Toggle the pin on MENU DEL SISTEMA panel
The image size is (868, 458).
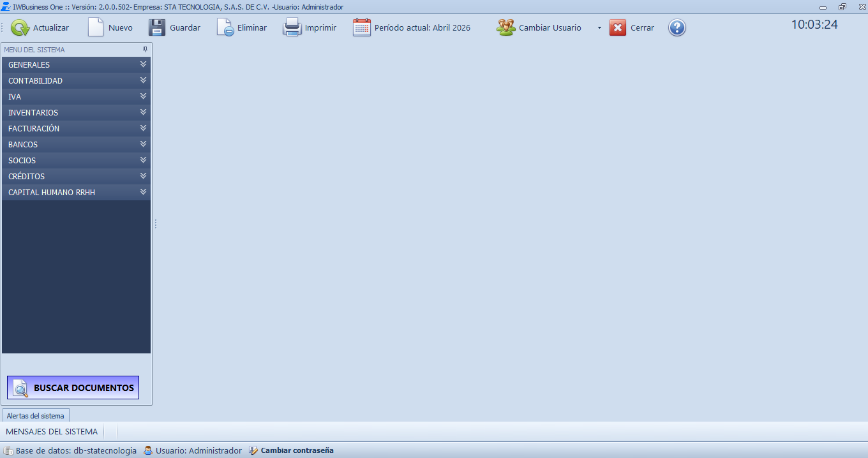pos(145,49)
